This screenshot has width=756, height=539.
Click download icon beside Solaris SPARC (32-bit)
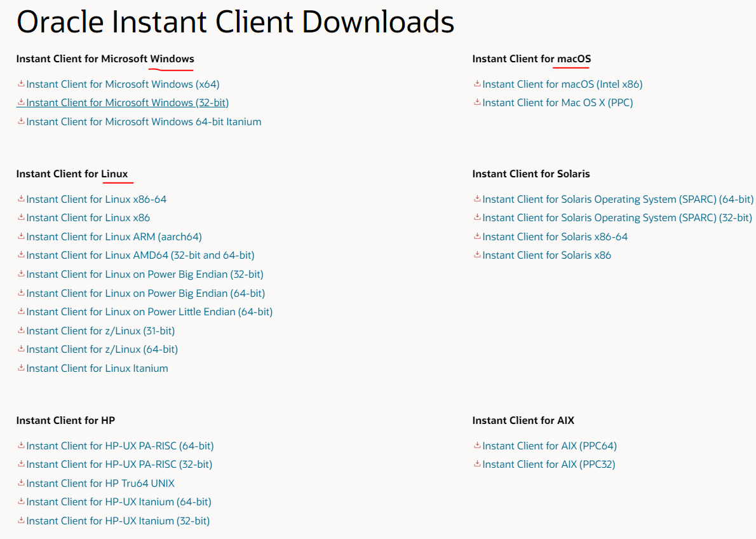[x=477, y=217]
